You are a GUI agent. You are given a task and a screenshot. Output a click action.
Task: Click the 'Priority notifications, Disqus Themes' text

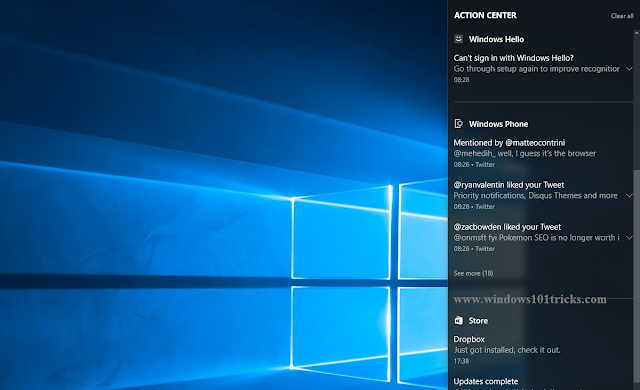(535, 195)
